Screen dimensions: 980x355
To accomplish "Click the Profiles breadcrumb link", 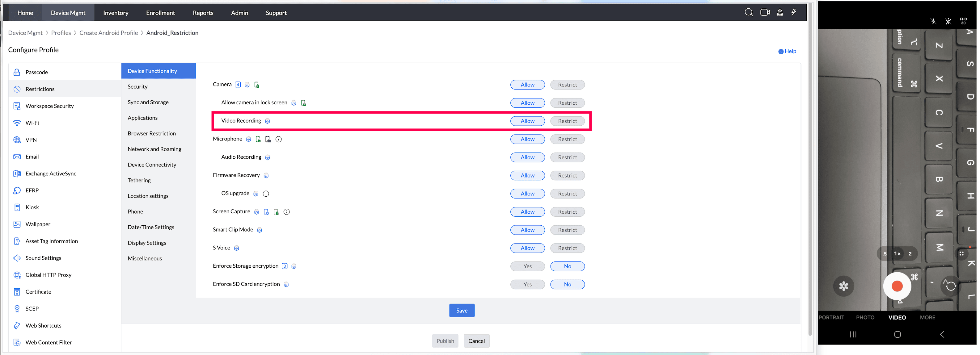I will point(61,33).
